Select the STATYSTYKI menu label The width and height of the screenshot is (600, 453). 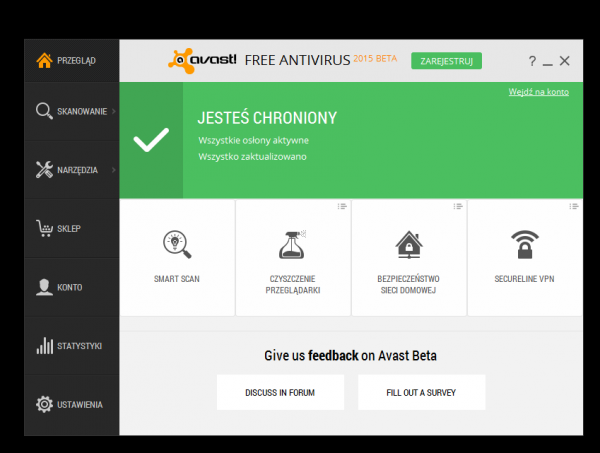click(80, 346)
